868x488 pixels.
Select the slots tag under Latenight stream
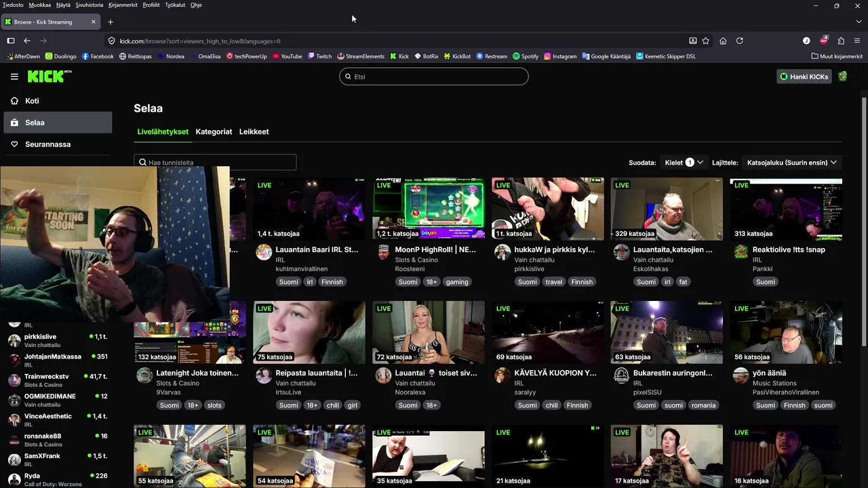(214, 405)
